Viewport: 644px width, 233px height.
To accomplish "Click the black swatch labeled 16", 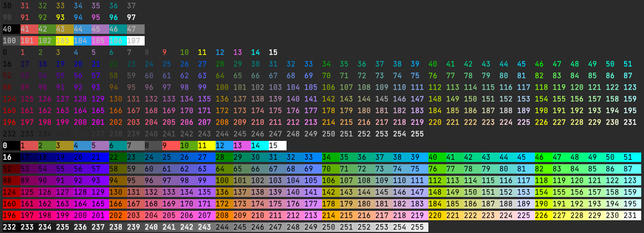I will tap(12, 157).
